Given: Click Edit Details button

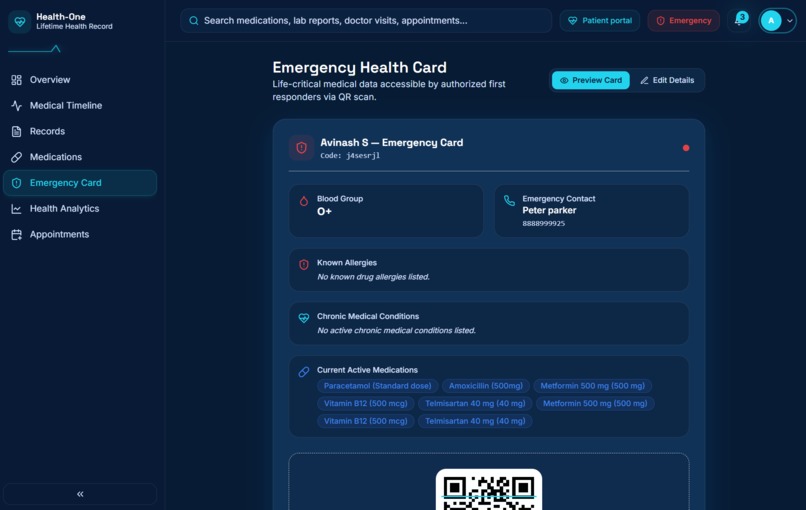Looking at the screenshot, I should point(667,80).
